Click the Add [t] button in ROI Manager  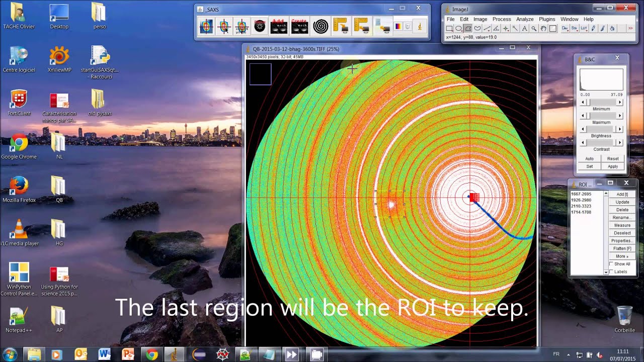[622, 194]
